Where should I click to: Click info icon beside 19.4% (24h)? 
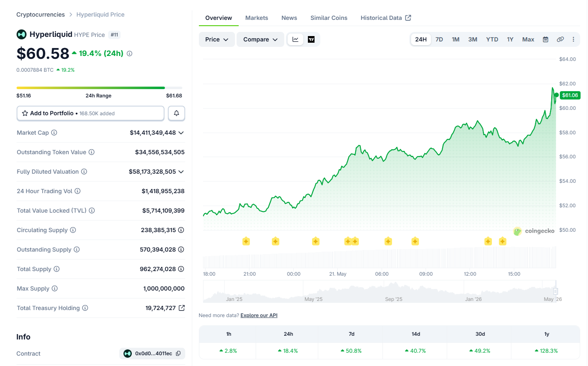click(129, 53)
